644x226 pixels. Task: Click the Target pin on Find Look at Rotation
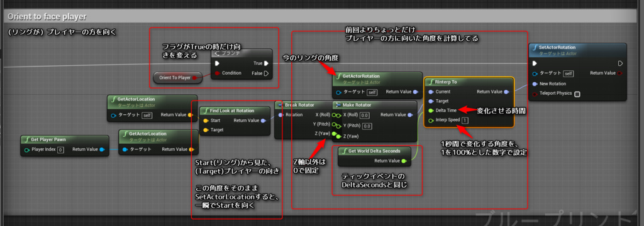click(206, 129)
